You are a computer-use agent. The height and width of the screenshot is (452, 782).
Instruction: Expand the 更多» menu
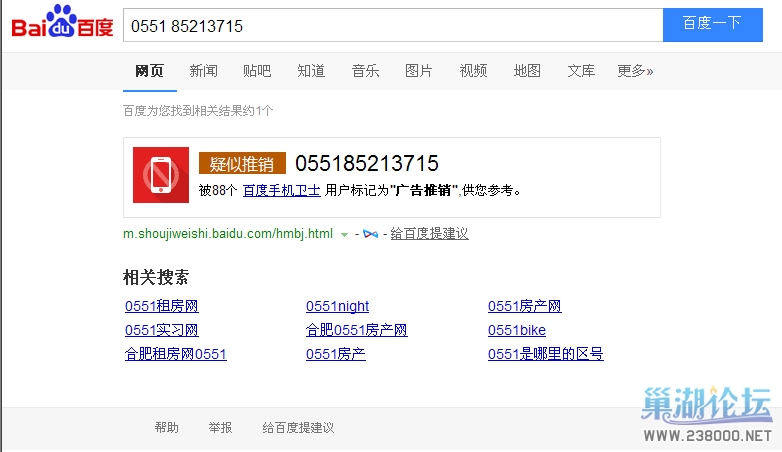[635, 71]
